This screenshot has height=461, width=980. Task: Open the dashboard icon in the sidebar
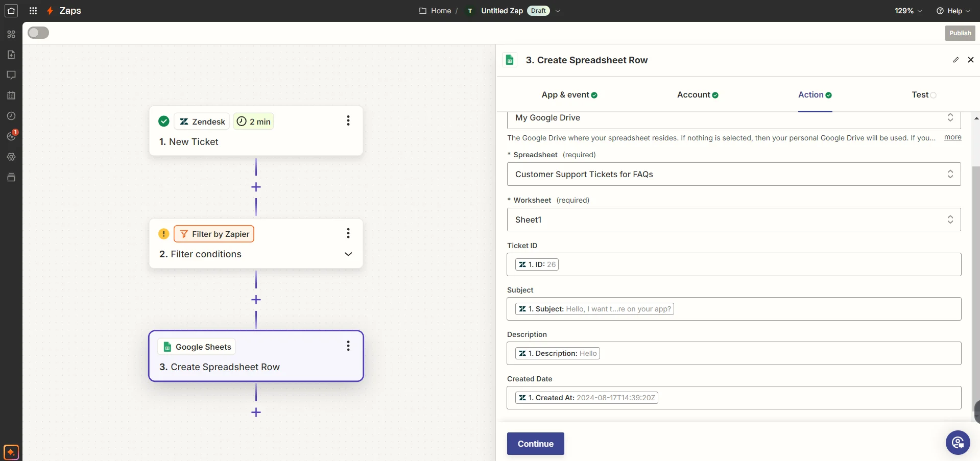[x=11, y=34]
